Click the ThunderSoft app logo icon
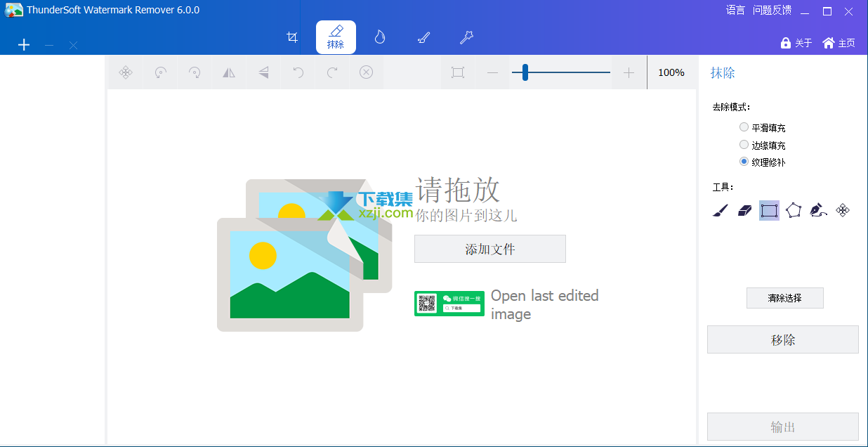Image resolution: width=868 pixels, height=447 pixels. click(x=13, y=11)
